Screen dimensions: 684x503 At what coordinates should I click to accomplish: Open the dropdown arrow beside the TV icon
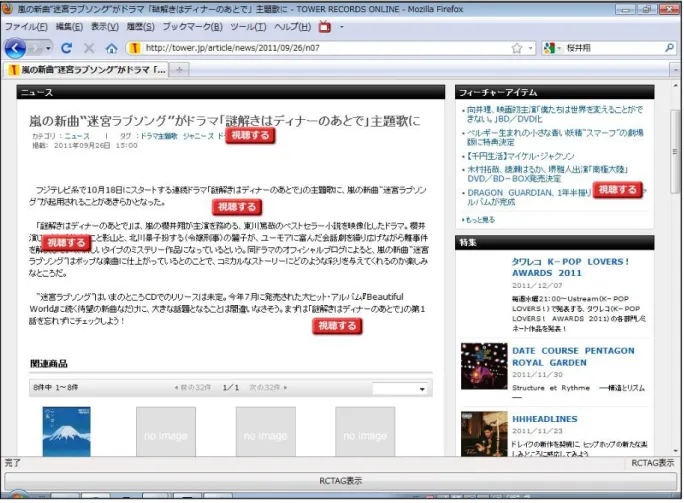pyautogui.click(x=342, y=27)
